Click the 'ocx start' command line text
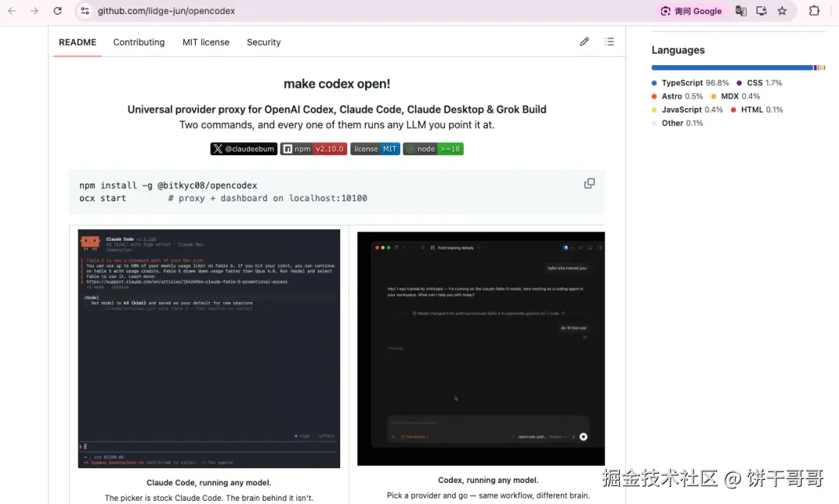Viewport: 839px width, 504px height. click(x=103, y=198)
